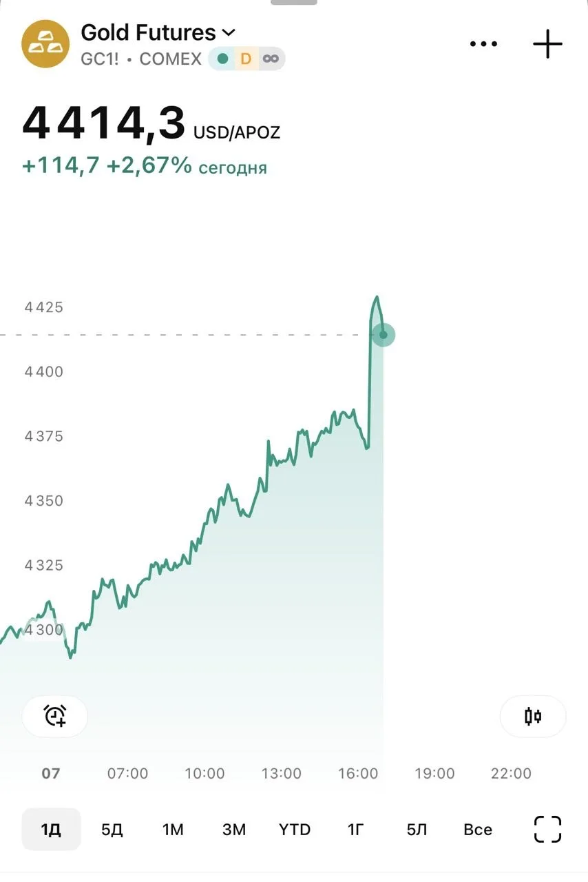Select the 5Л five-year range

coord(417,829)
